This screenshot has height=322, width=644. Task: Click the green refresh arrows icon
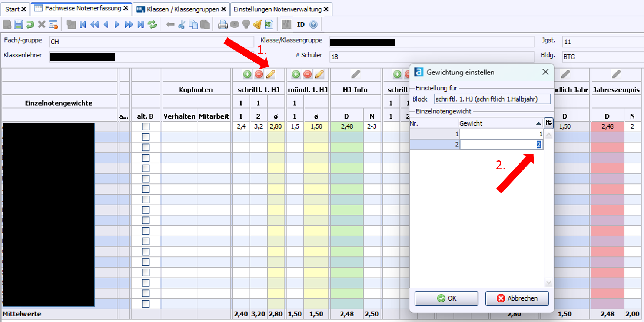coord(152,24)
